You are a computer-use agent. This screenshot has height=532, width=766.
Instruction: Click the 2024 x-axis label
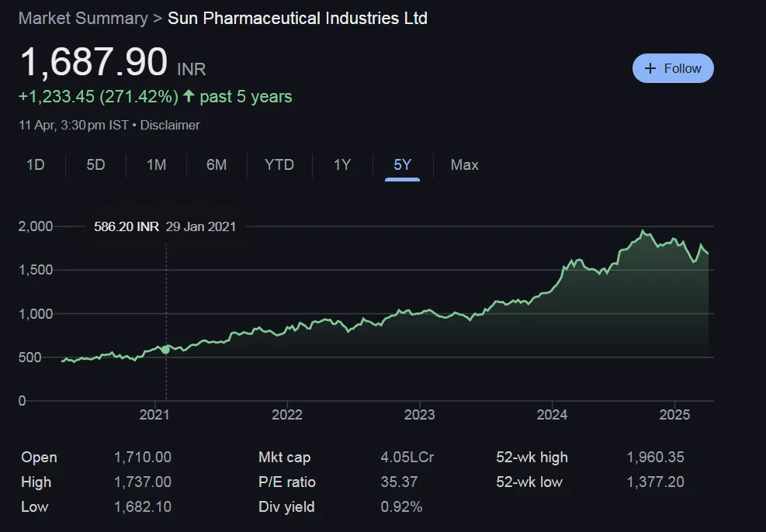pyautogui.click(x=552, y=414)
